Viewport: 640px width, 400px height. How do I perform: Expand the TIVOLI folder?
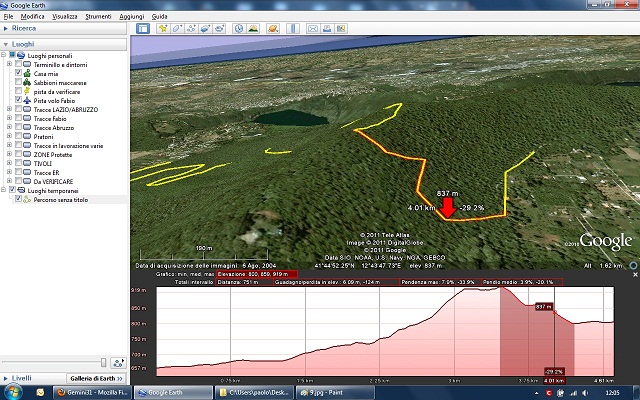pyautogui.click(x=9, y=163)
